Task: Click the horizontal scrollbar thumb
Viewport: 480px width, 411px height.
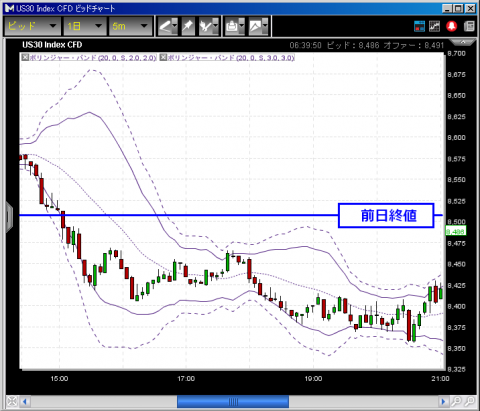Action: coord(233,401)
